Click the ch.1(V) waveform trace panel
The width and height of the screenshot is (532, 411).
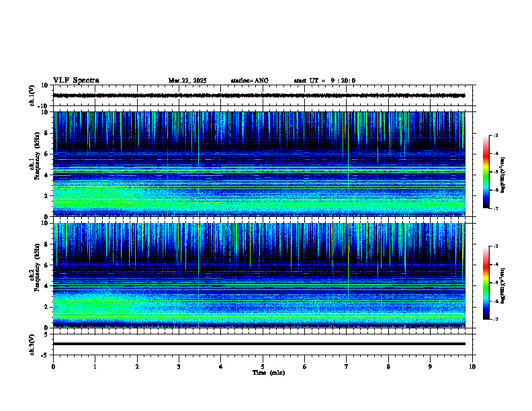[x=263, y=95]
